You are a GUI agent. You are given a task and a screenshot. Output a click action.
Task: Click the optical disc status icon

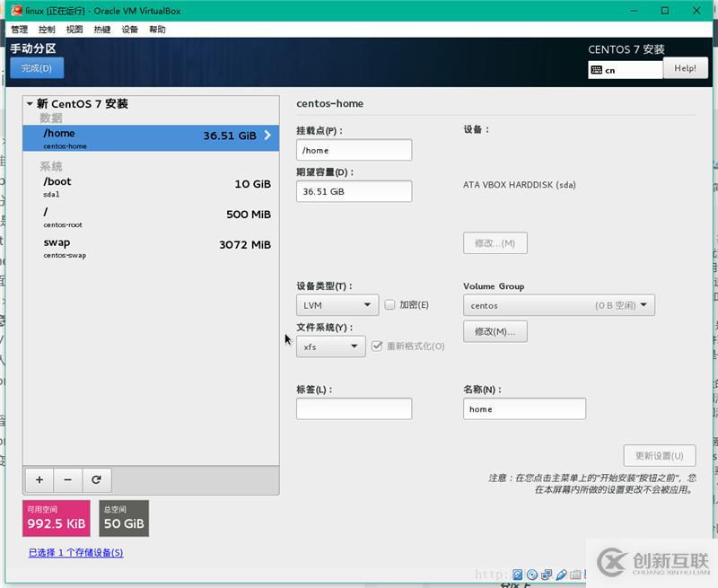pyautogui.click(x=532, y=575)
